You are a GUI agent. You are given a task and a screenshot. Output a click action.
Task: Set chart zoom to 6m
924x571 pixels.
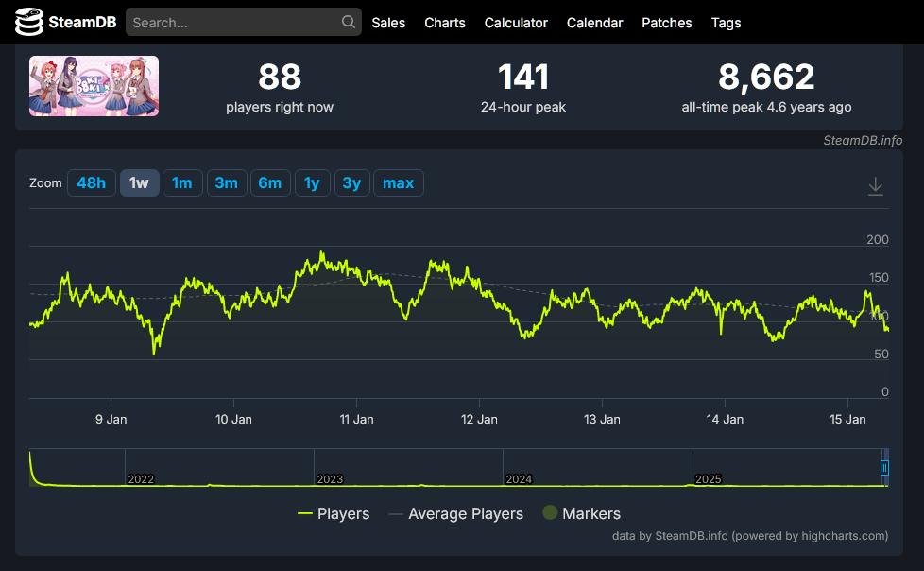click(270, 182)
